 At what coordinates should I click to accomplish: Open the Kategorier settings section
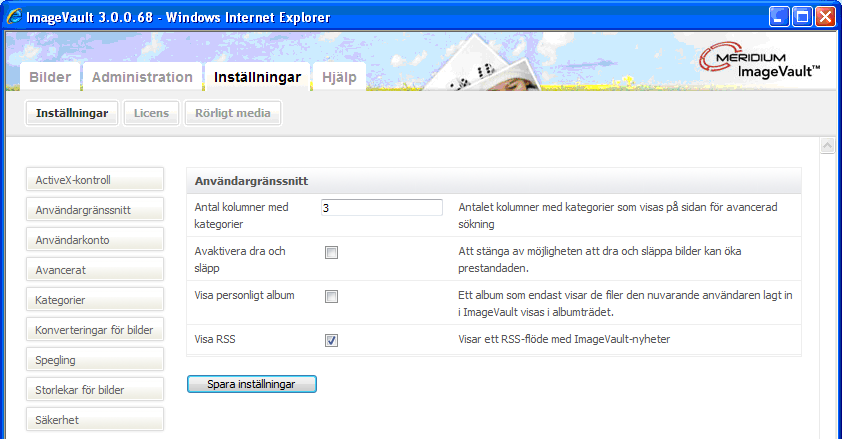coord(95,300)
